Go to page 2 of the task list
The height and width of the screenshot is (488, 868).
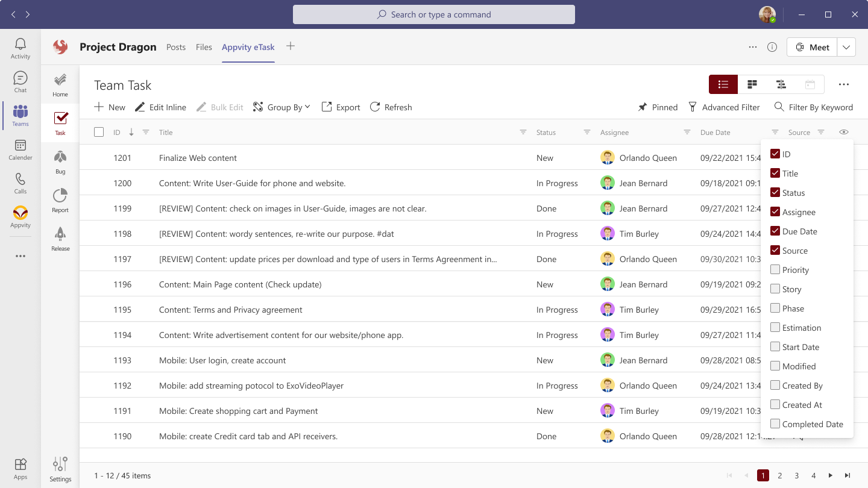(780, 475)
